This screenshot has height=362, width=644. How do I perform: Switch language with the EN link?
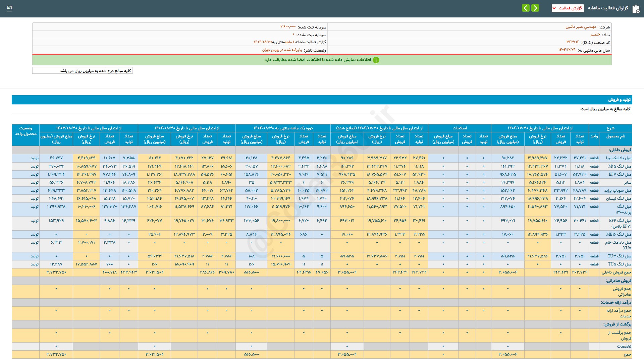pos(9,7)
